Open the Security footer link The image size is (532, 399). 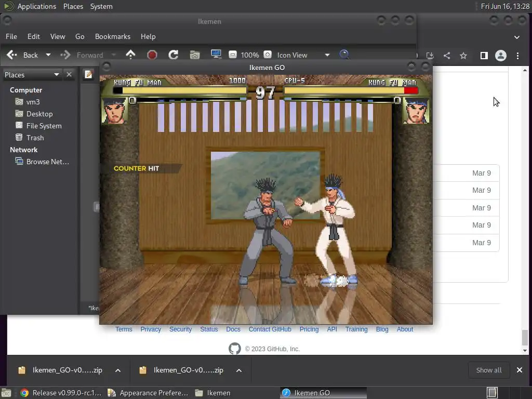tap(180, 329)
